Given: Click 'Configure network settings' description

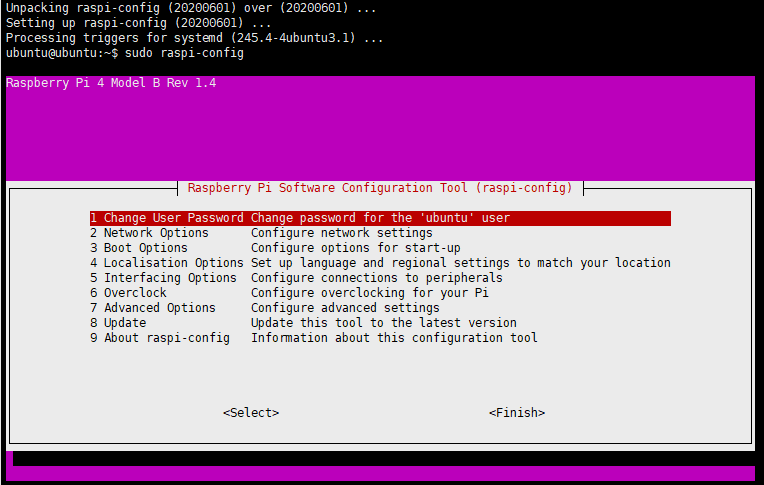Looking at the screenshot, I should tap(342, 233).
